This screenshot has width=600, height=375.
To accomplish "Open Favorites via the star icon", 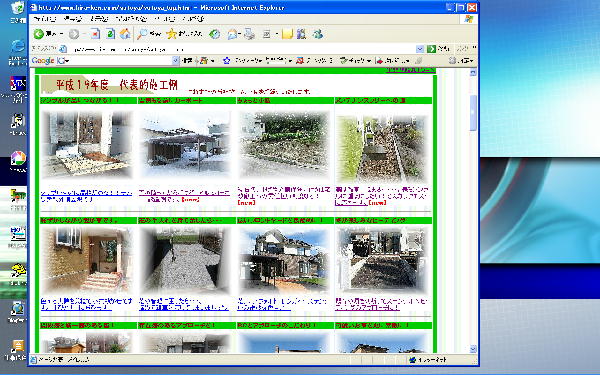I will coord(171,34).
